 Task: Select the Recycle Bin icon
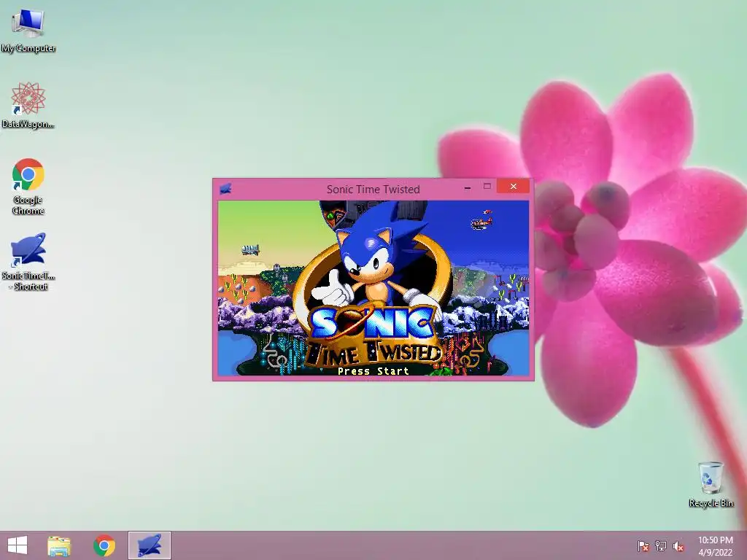(x=711, y=484)
